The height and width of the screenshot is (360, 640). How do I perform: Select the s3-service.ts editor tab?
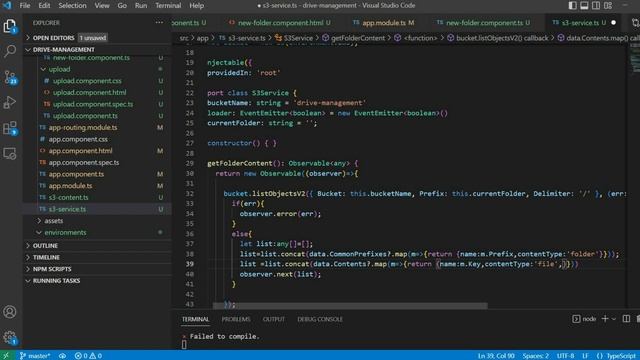point(584,23)
